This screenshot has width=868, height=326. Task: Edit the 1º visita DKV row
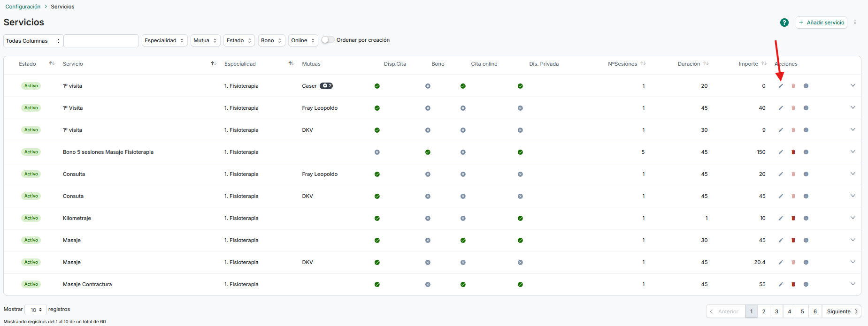[781, 130]
